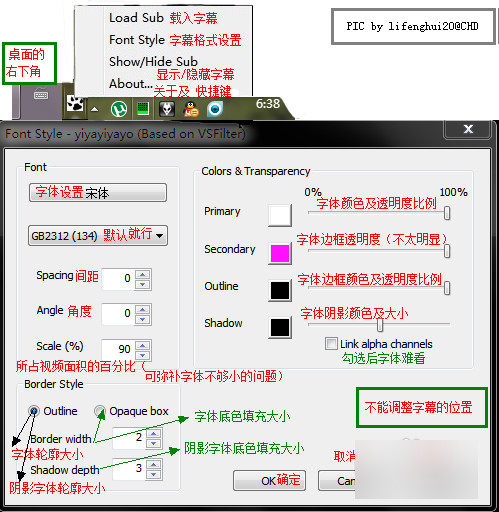Increase Angle with up arrow
Screen dimensions: 499x512
coord(143,309)
